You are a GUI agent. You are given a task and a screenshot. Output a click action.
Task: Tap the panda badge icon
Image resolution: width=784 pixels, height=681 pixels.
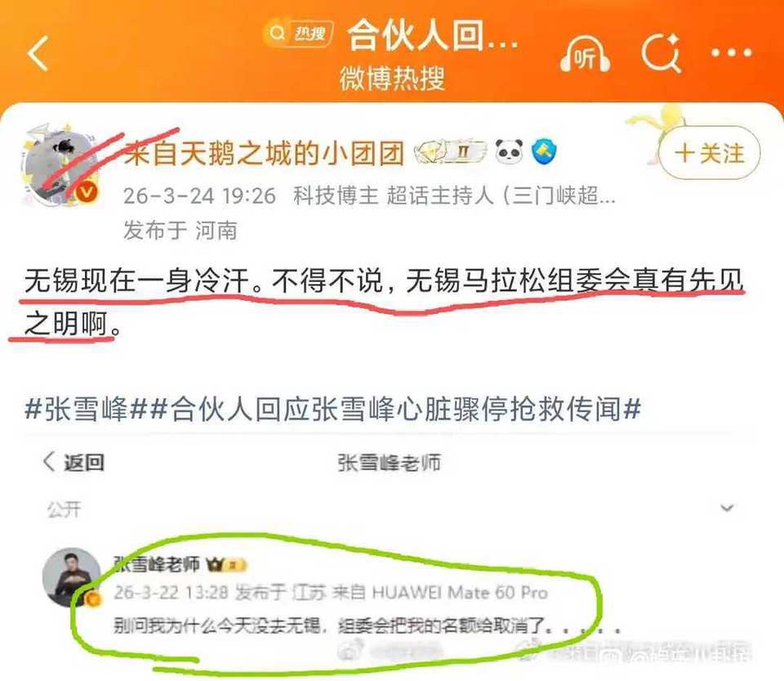[x=509, y=152]
